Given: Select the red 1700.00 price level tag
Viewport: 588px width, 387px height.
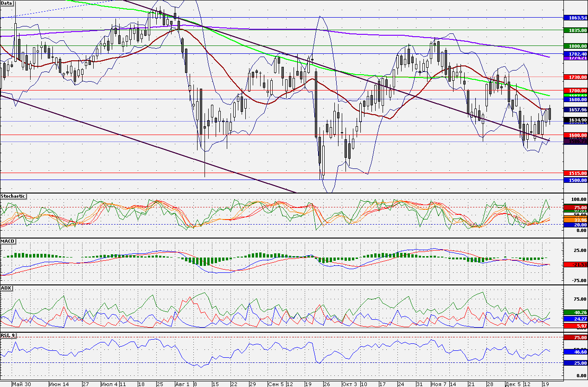Looking at the screenshot, I should coord(575,90).
